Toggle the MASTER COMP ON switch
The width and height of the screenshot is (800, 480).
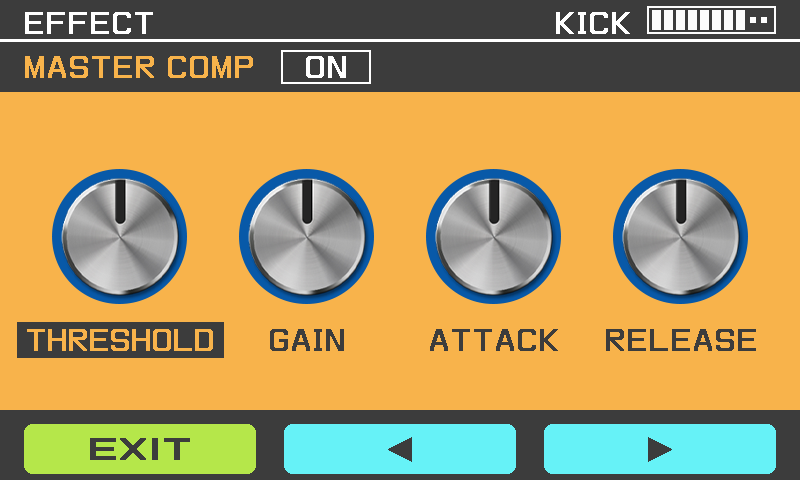point(326,67)
